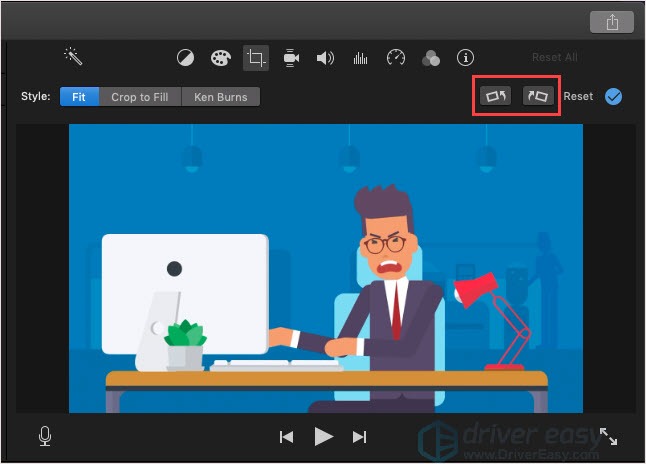The width and height of the screenshot is (646, 464).
Task: Open the stabilization camera tool
Action: [291, 58]
